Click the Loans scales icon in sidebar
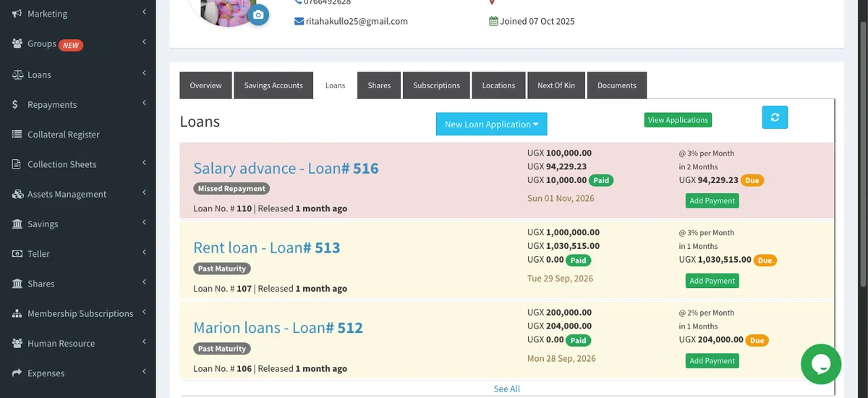Viewport: 868px width, 398px height. pyautogui.click(x=17, y=75)
